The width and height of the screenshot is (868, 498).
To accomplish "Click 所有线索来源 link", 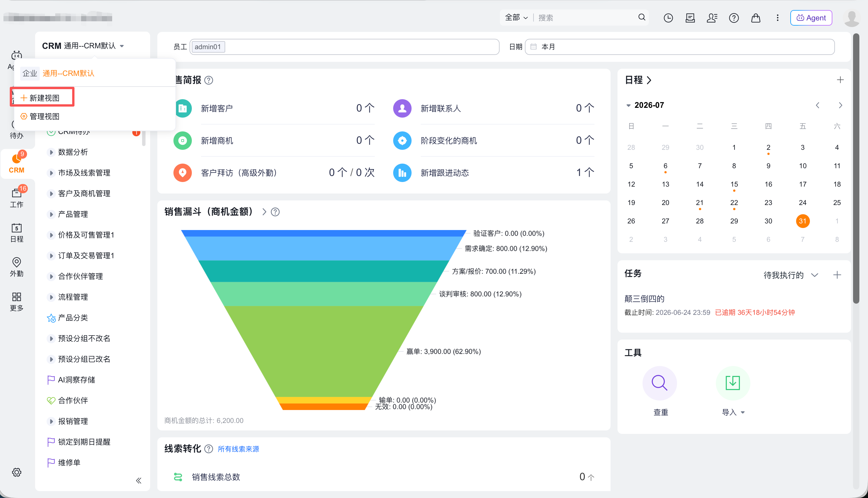I will coord(238,449).
